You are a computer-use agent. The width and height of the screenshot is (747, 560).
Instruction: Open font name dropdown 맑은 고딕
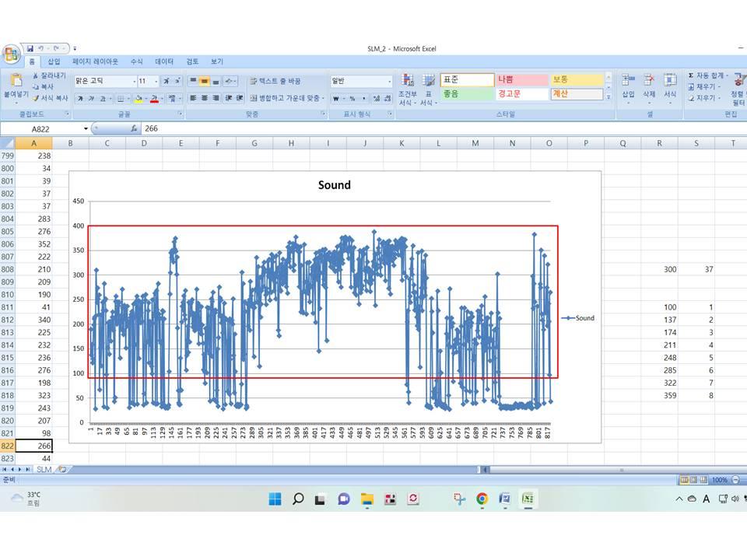135,82
